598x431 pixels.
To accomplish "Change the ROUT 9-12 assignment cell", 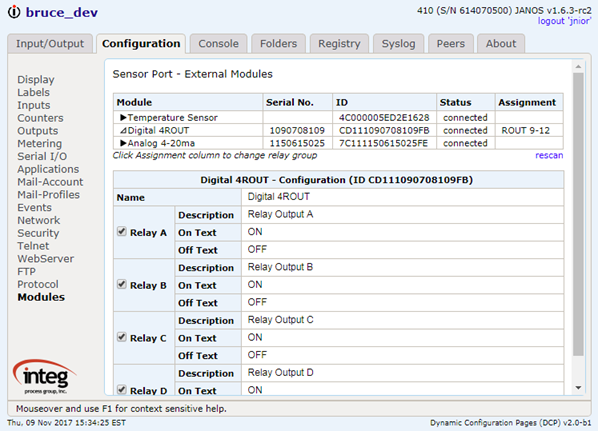I will (x=529, y=130).
